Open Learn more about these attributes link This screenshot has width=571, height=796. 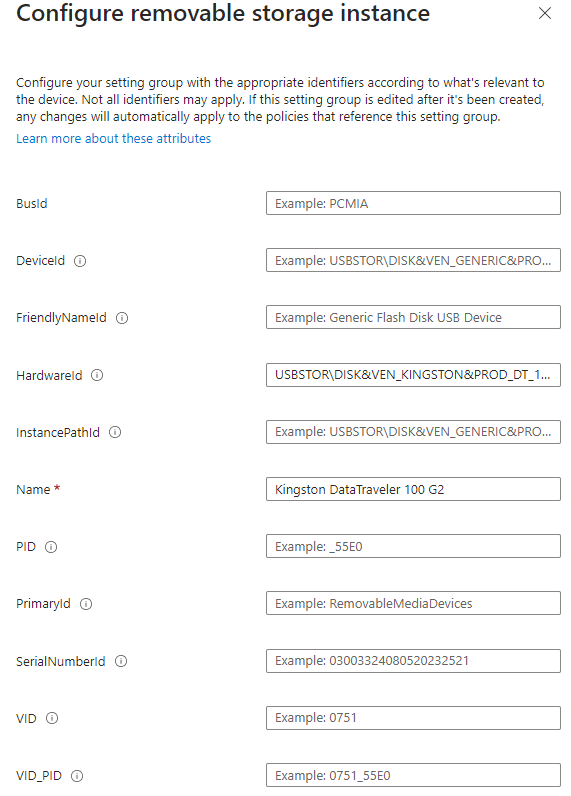[x=113, y=139]
